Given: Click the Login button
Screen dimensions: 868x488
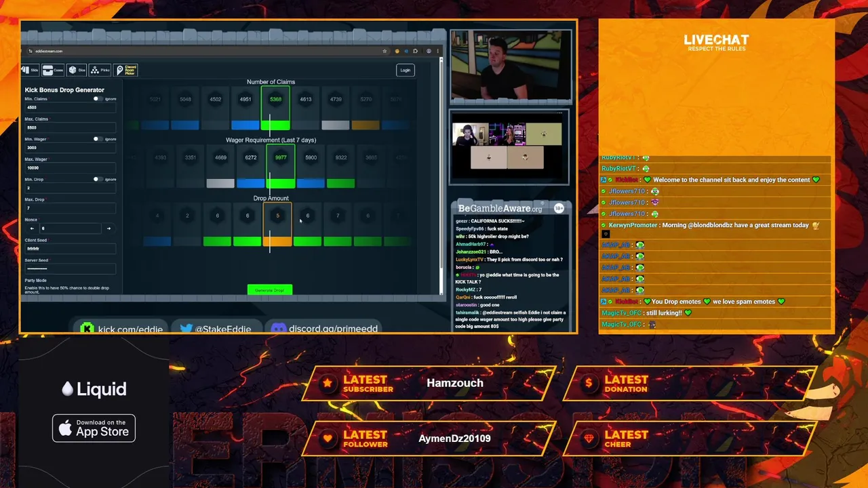Looking at the screenshot, I should click(x=405, y=70).
